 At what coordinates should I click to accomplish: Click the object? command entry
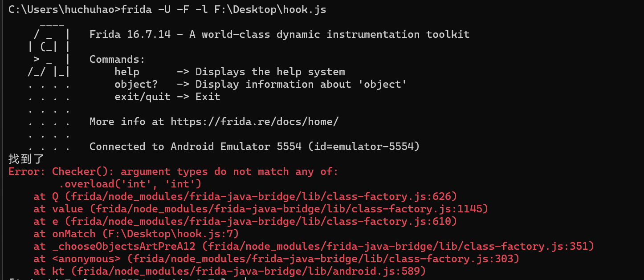[x=261, y=84]
